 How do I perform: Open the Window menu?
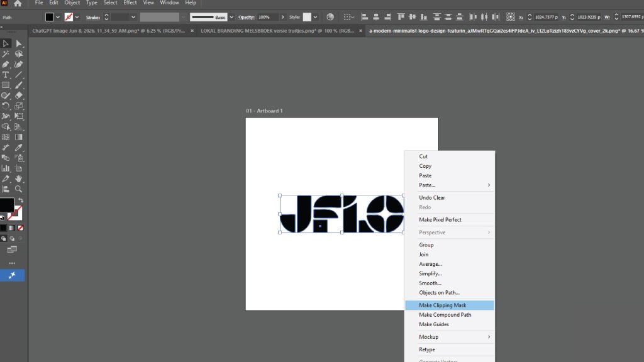pos(169,3)
